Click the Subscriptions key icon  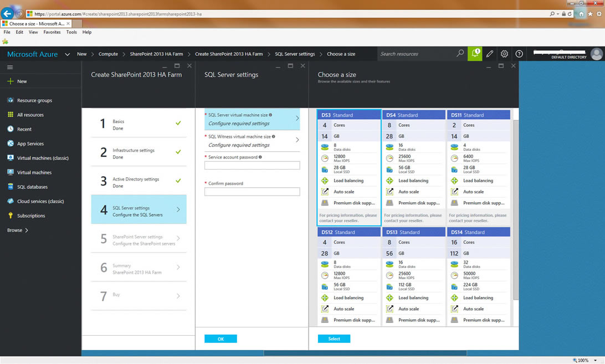(x=11, y=216)
